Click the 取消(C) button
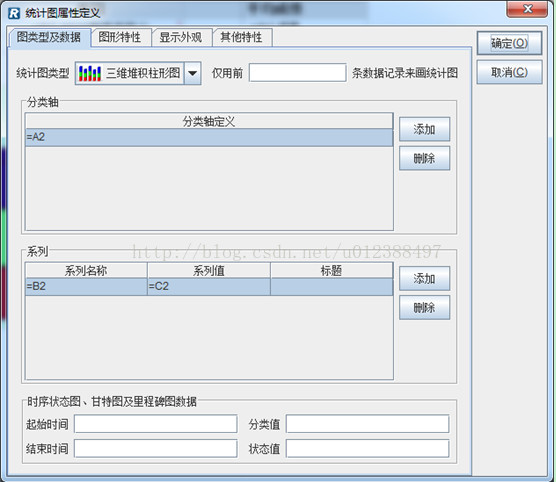This screenshot has height=482, width=556. pyautogui.click(x=509, y=72)
